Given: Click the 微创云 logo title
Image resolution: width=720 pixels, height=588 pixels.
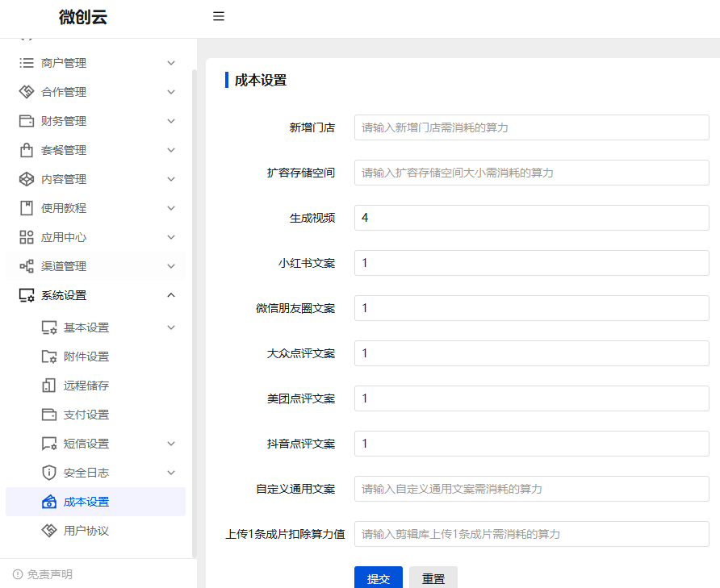Looking at the screenshot, I should (x=83, y=17).
